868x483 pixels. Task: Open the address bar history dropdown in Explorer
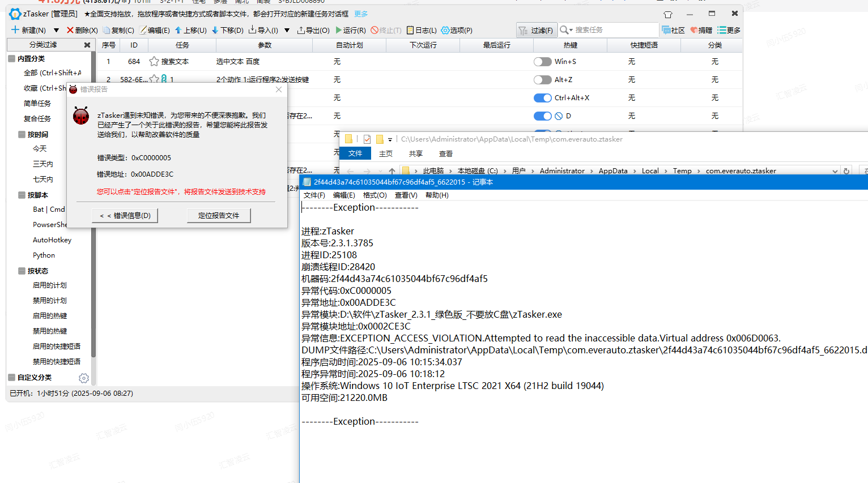tap(835, 171)
